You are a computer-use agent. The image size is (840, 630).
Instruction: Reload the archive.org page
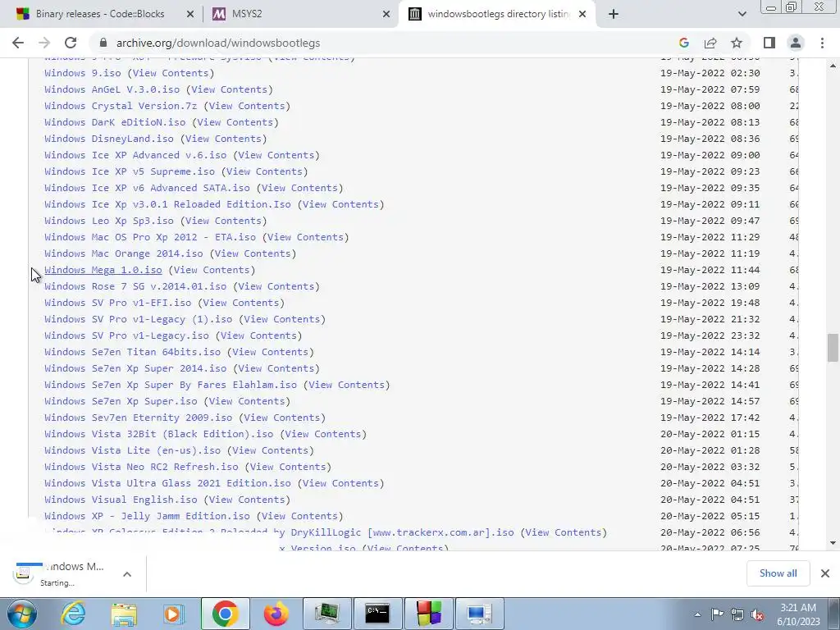point(71,43)
